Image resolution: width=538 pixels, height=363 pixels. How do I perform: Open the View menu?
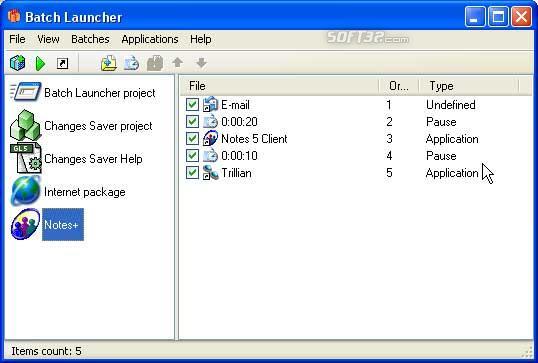tap(48, 39)
